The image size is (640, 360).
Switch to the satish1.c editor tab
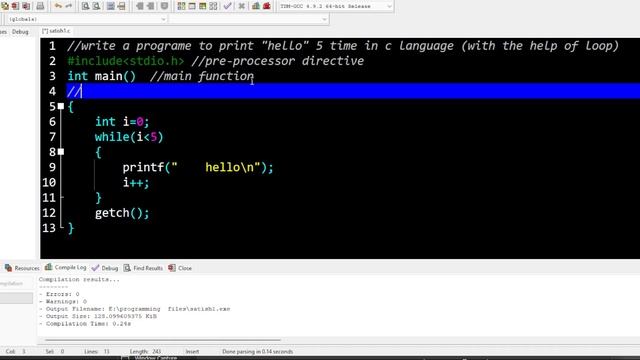(56, 31)
